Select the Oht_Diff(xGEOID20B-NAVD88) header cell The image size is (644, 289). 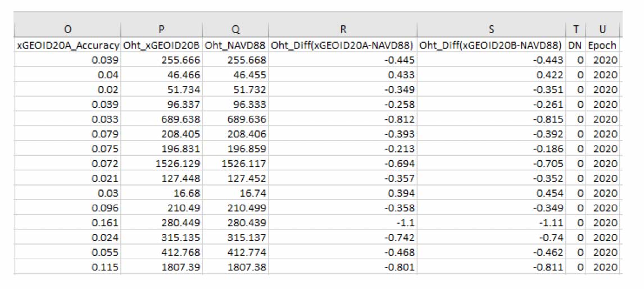tap(491, 46)
